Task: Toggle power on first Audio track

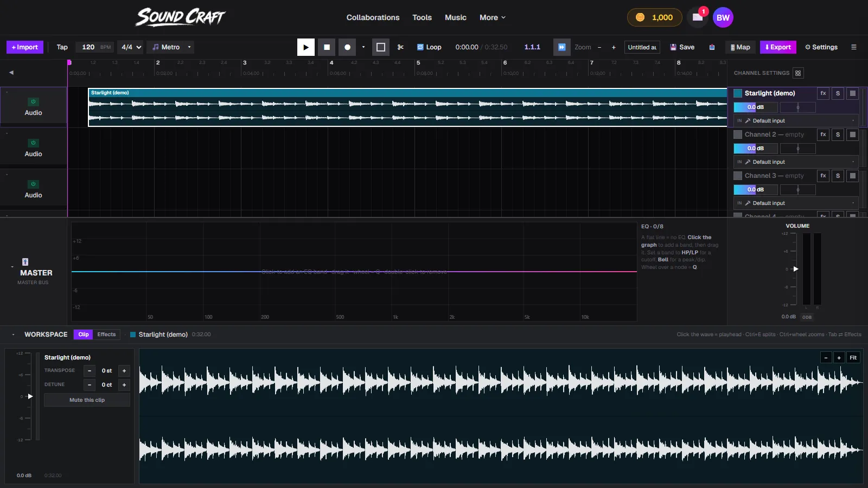Action: pos(33,101)
